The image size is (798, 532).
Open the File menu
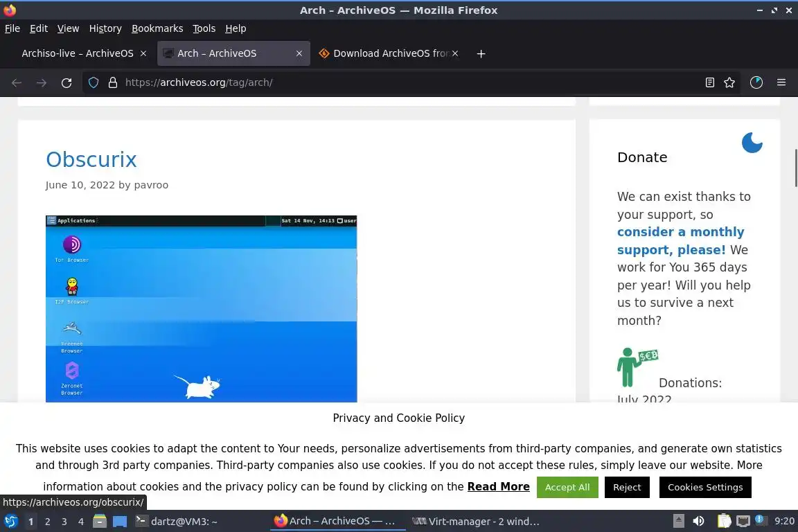tap(12, 28)
